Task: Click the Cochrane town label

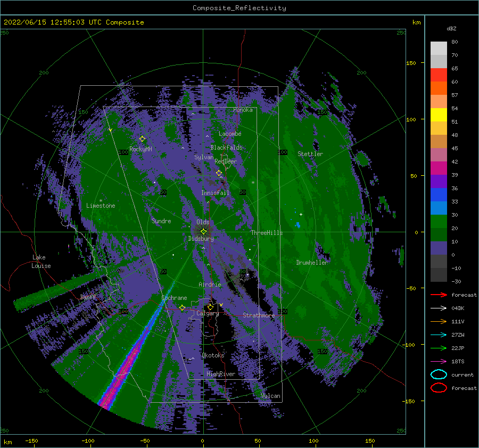Action: (x=174, y=298)
